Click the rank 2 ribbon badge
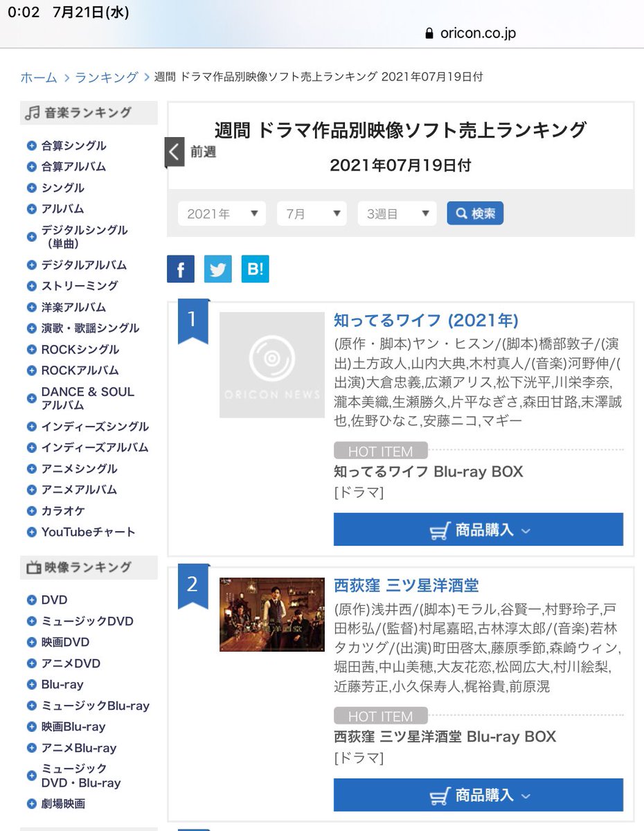Viewport: 644px width, 831px height. (x=193, y=586)
